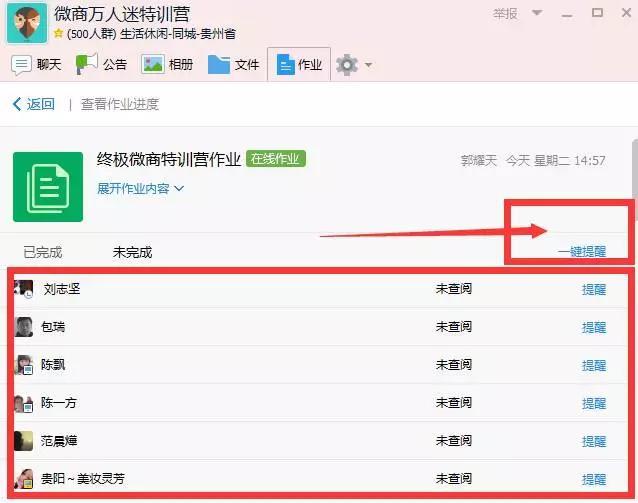This screenshot has width=638, height=503.
Task: Open the dropdown arrow next to 举报
Action: [537, 13]
